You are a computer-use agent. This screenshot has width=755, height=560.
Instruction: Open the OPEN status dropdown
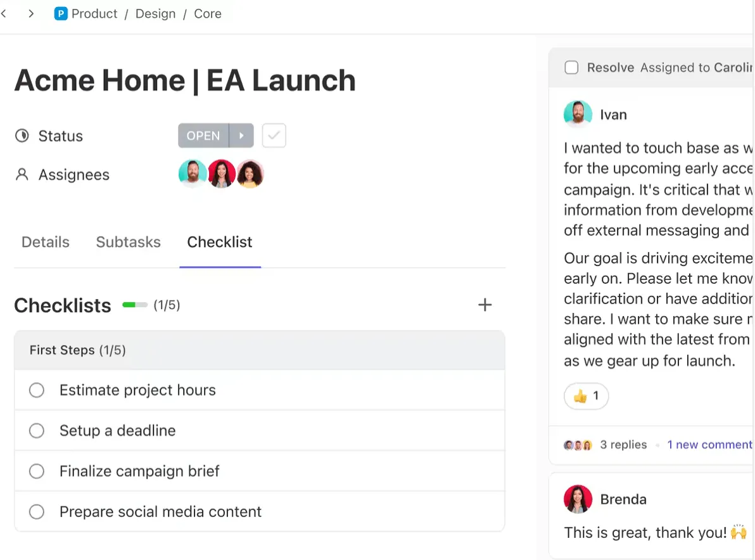(203, 136)
